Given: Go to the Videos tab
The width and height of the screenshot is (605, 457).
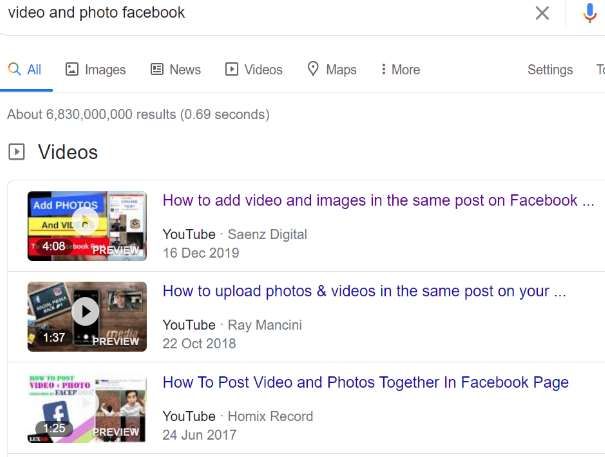Looking at the screenshot, I should pos(254,69).
